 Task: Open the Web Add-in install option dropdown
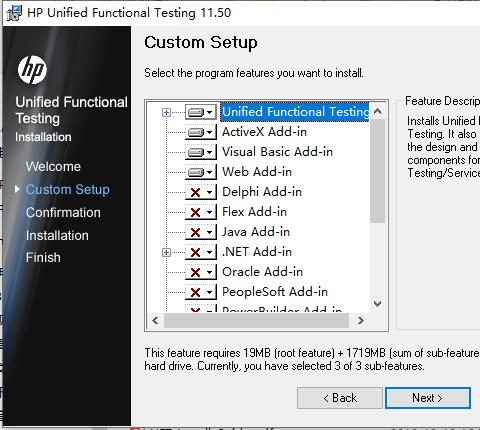pyautogui.click(x=201, y=172)
